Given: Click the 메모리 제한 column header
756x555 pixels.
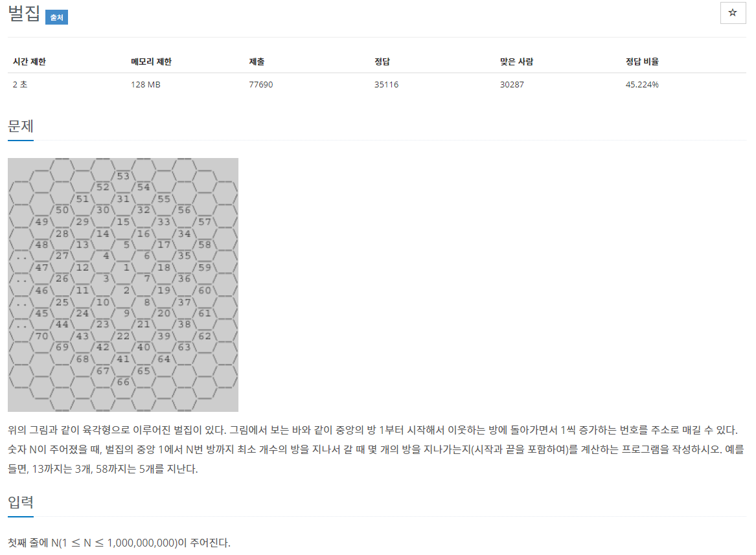Looking at the screenshot, I should pos(151,62).
